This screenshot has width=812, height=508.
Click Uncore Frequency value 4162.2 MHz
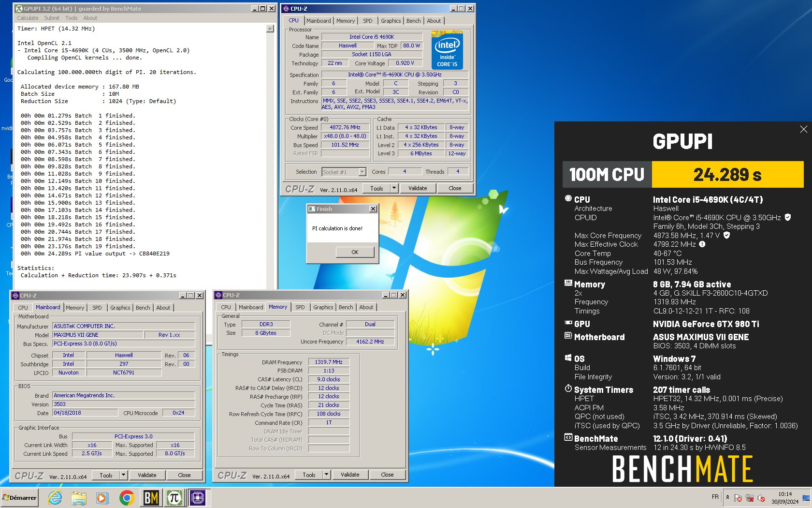pos(370,342)
